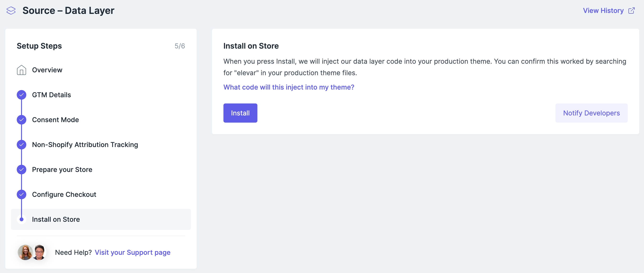Click the external link icon beside View History

(632, 11)
